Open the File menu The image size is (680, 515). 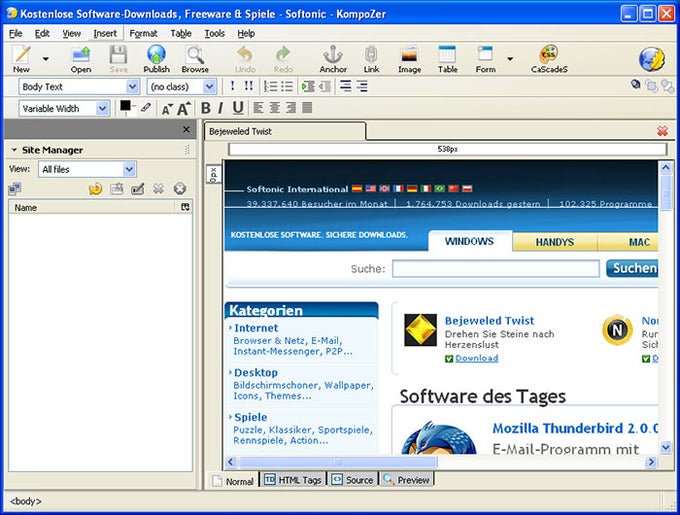pyautogui.click(x=16, y=33)
